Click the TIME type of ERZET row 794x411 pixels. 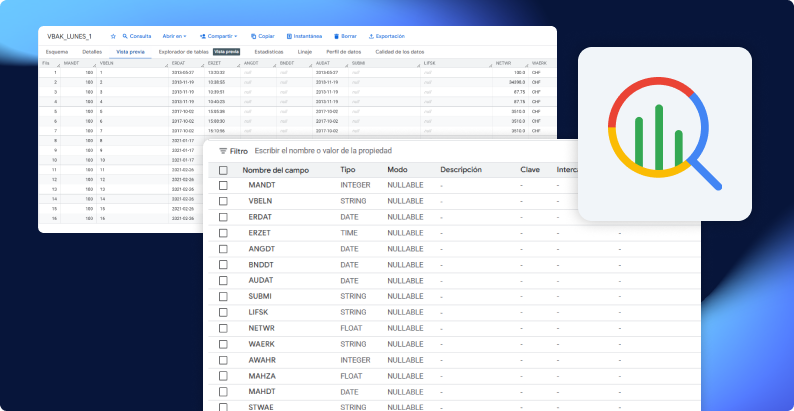point(348,233)
